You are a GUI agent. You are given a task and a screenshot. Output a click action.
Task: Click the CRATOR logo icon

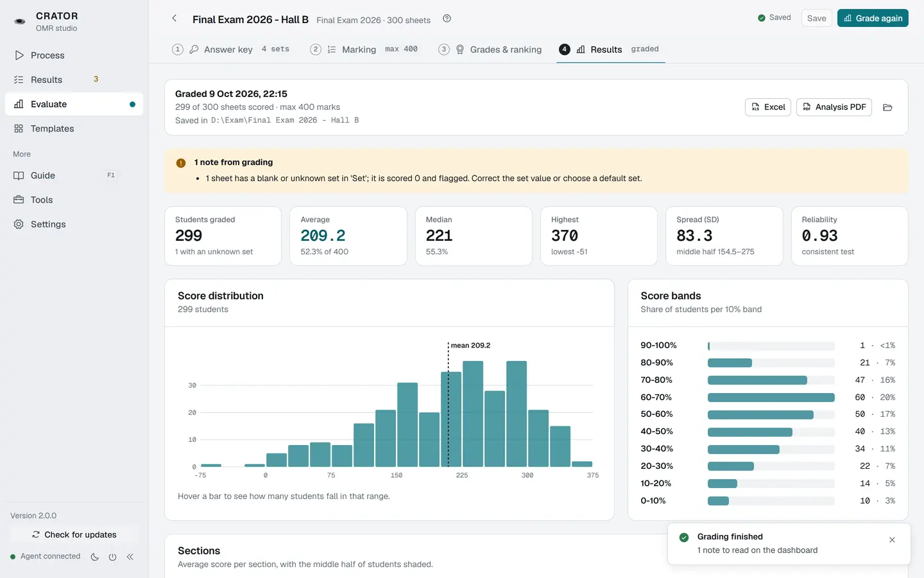pos(20,22)
